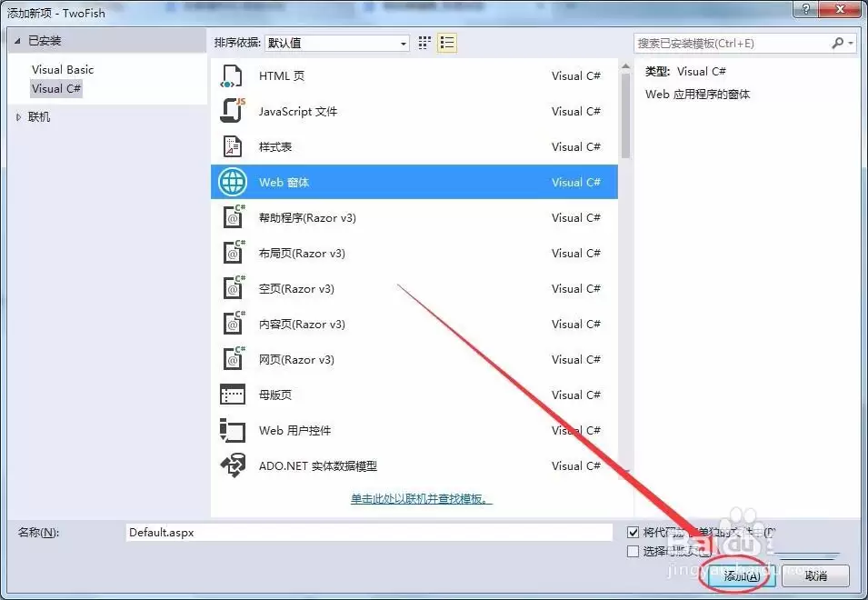
Task: Select the 样式表 stylesheet template icon
Action: [x=232, y=146]
